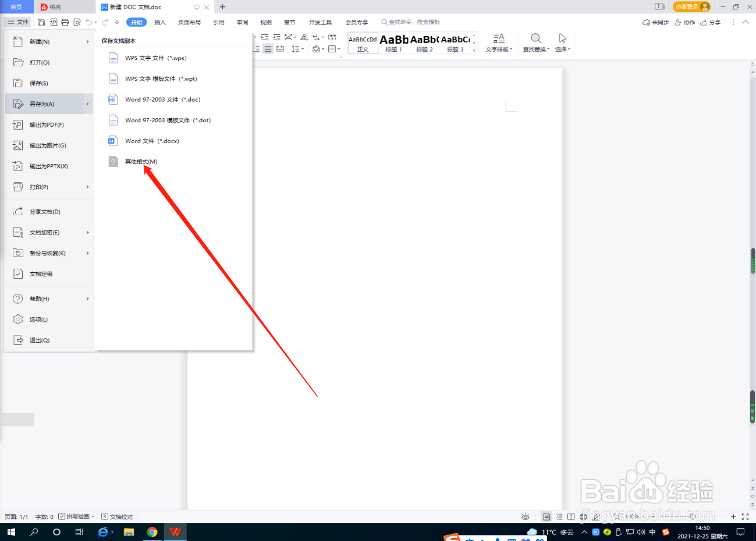Open Chrome from the taskbar
The image size is (756, 541).
click(x=152, y=532)
